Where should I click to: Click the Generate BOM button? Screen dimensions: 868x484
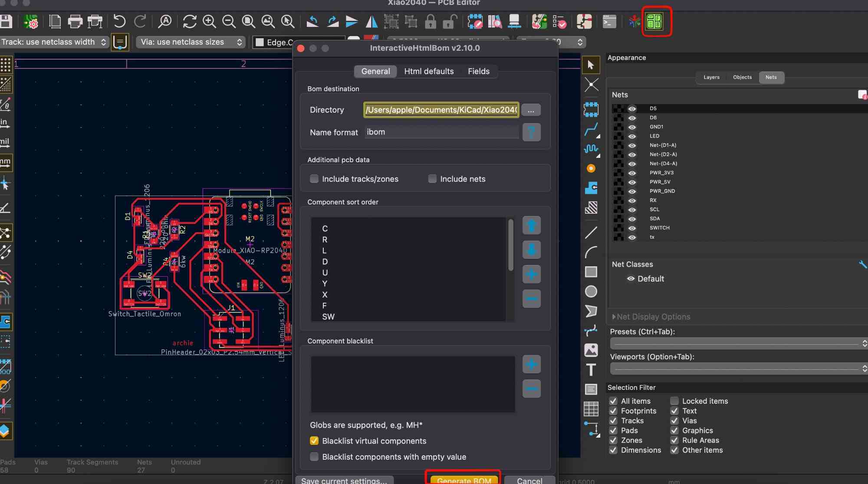click(x=464, y=480)
